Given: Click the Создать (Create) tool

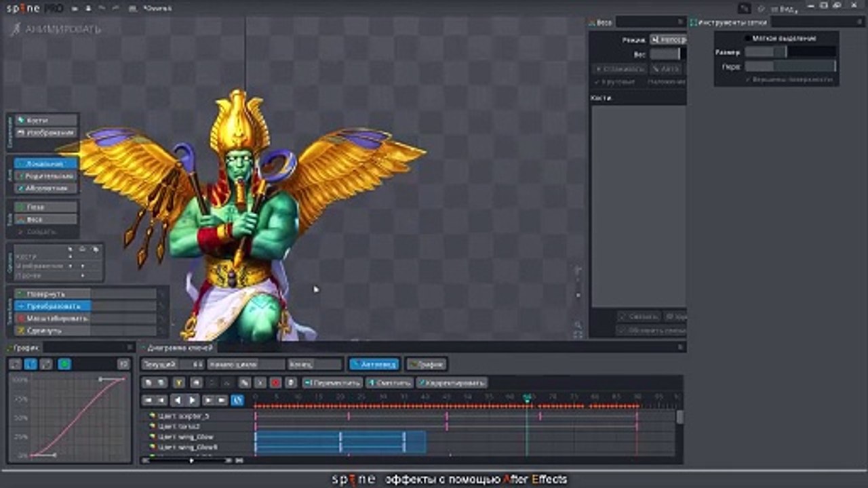Looking at the screenshot, I should [46, 231].
